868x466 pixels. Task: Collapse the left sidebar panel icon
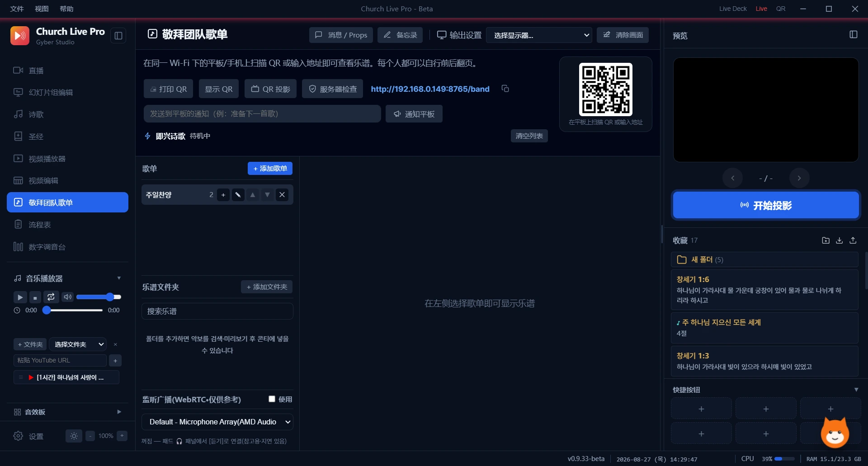[x=118, y=36]
